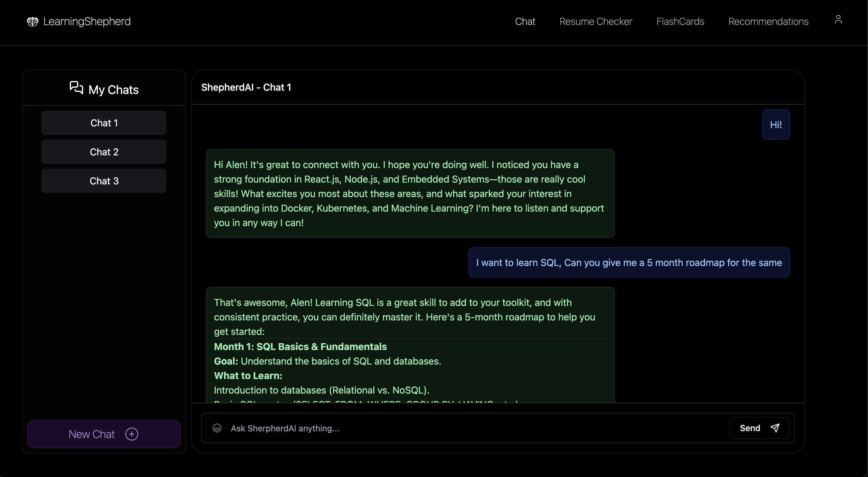Click the LearningShepherd brand name link

pyautogui.click(x=87, y=21)
